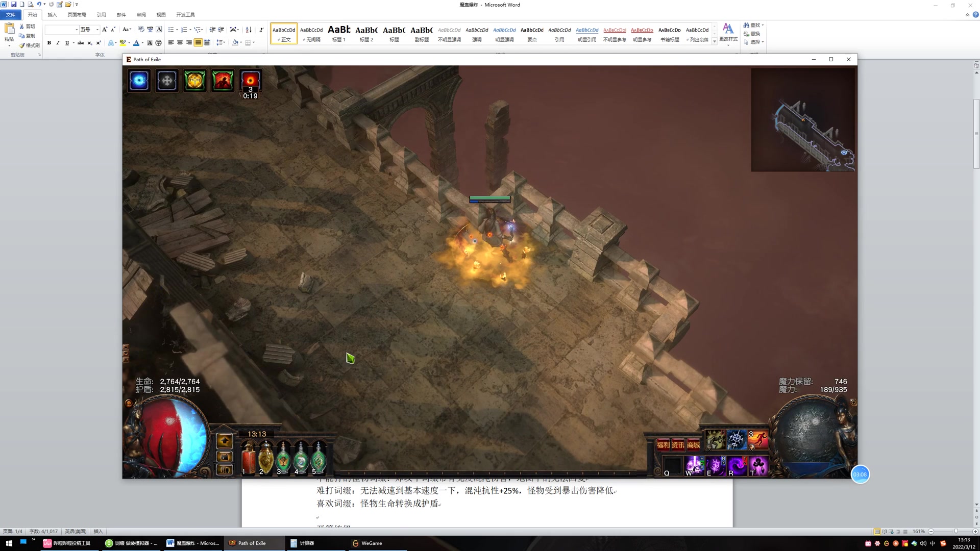Click the red running-man dash skill icon
Viewport: 980px width, 551px height.
(x=758, y=439)
